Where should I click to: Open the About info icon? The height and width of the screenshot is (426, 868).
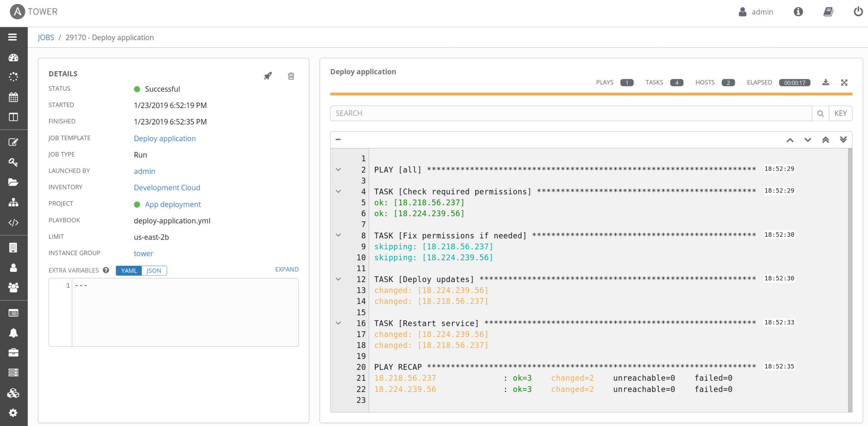pyautogui.click(x=798, y=12)
